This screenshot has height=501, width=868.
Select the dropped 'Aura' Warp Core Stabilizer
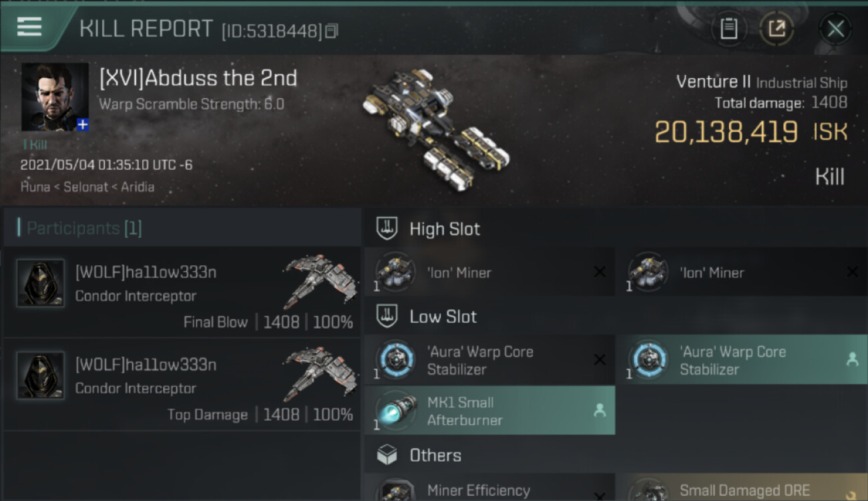[742, 360]
